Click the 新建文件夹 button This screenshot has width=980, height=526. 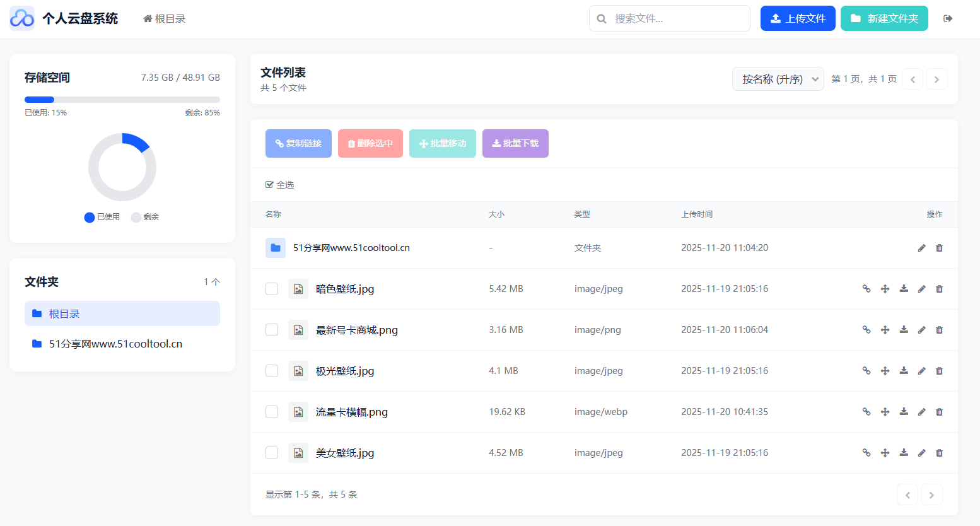pos(884,18)
